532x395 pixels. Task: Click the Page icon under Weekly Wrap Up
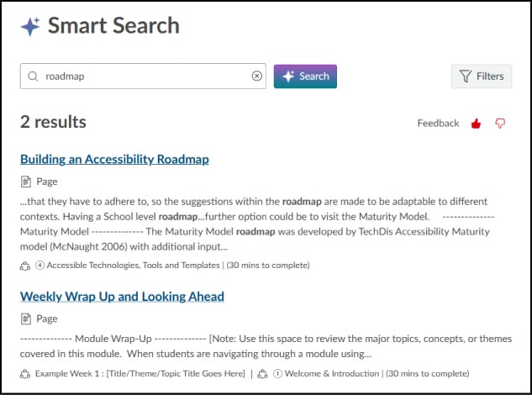pyautogui.click(x=25, y=319)
